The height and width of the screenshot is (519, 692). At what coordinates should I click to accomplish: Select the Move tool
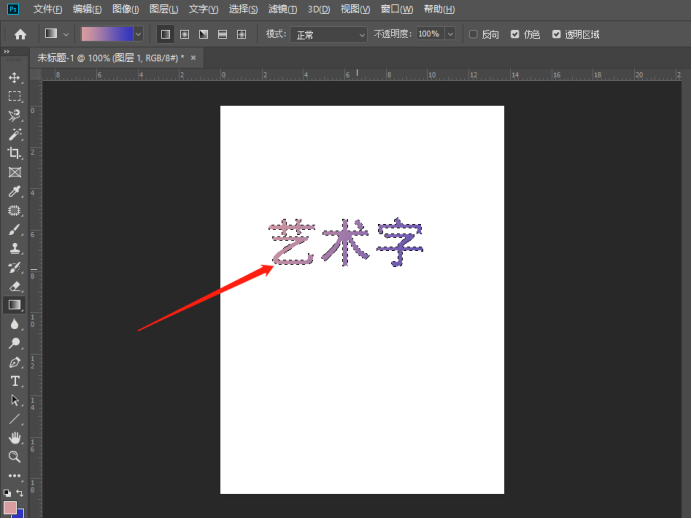coord(14,78)
